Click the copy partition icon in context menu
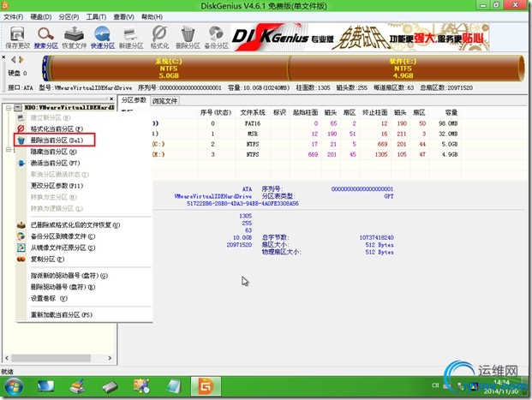This screenshot has width=532, height=400. coord(21,260)
